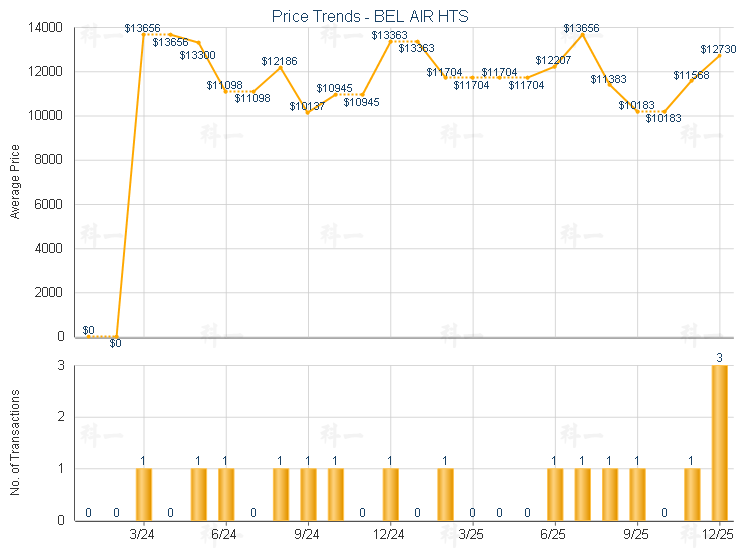The image size is (740, 550).
Task: Click the 14000 y-axis tick label
Action: [x=47, y=28]
